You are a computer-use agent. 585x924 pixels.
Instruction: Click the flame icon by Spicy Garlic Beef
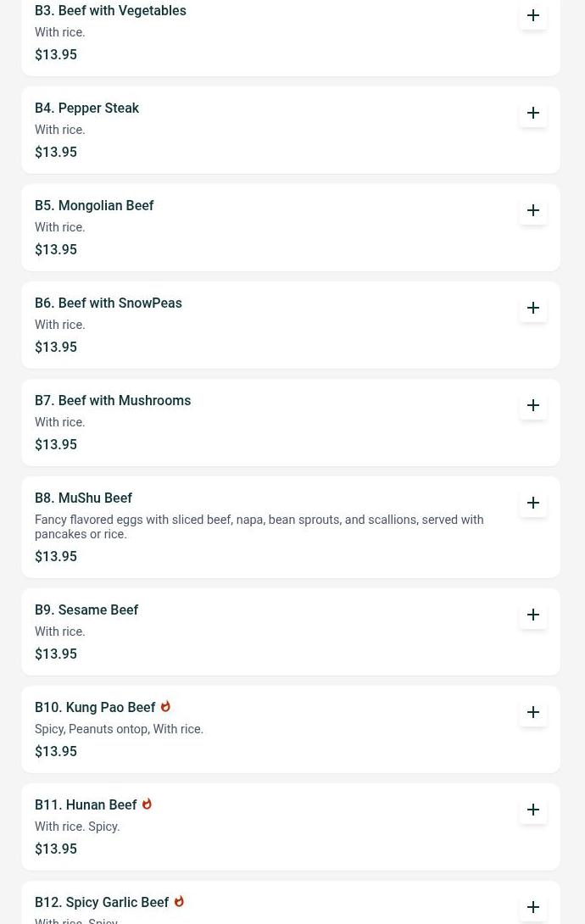coord(179,902)
